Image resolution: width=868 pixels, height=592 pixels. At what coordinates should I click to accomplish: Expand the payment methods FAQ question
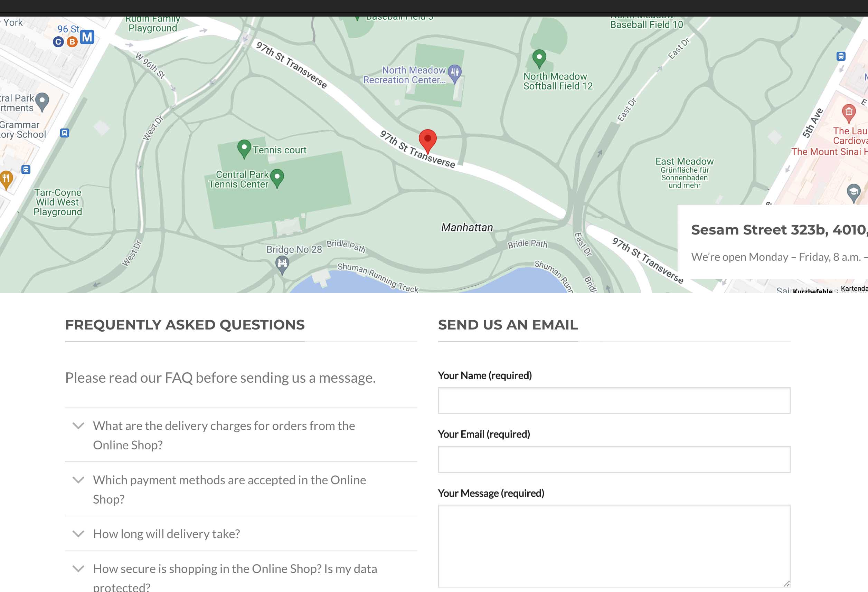pos(241,489)
